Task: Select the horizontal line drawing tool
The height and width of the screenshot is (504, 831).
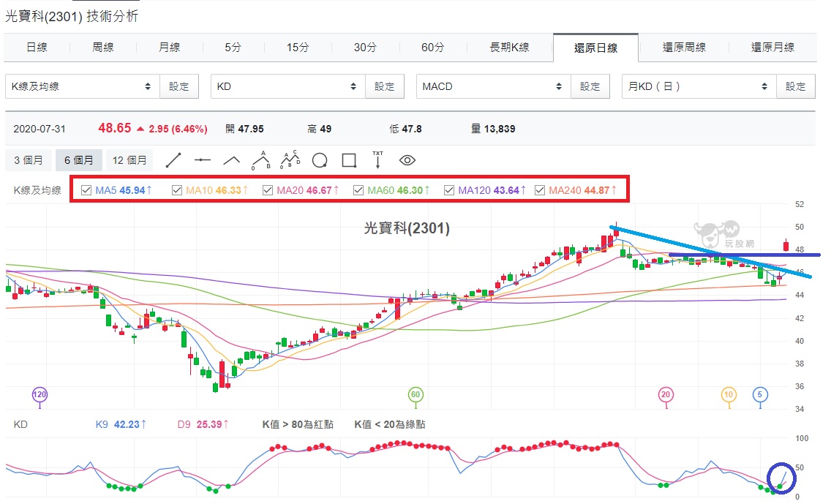Action: pyautogui.click(x=203, y=160)
